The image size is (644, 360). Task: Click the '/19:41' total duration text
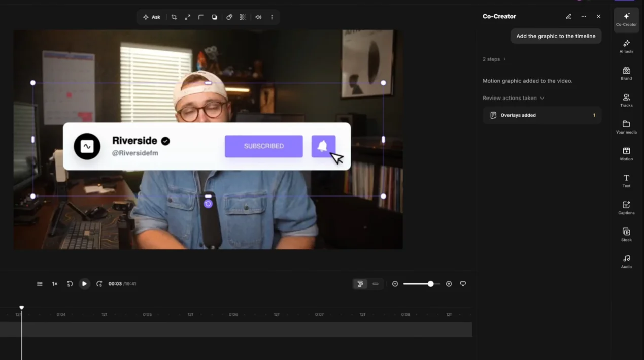(x=130, y=284)
